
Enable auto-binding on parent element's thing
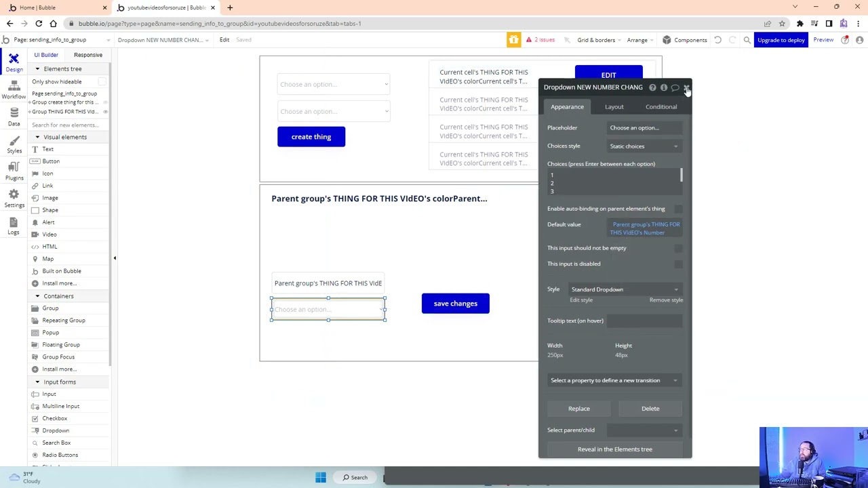point(678,209)
